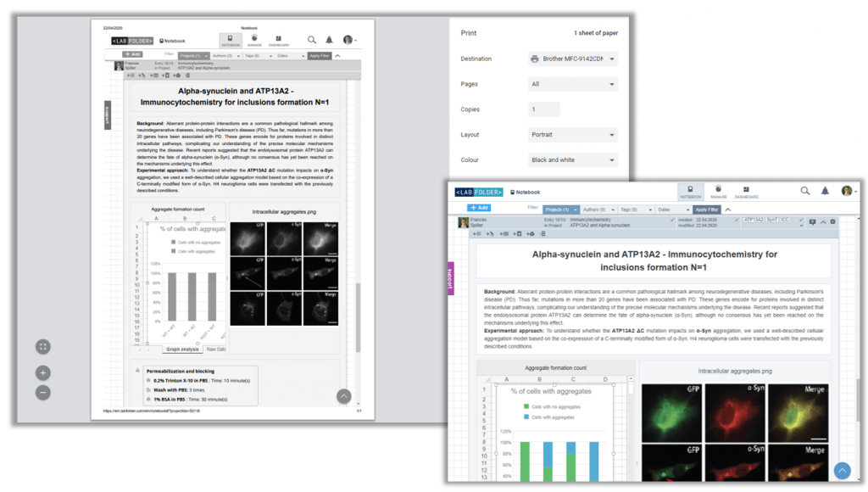This screenshot has width=868, height=492.
Task: Click Labfolder logo in front window
Action: click(479, 193)
